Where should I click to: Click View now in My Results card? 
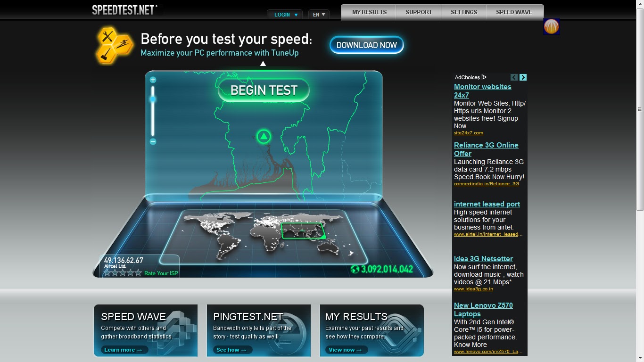pos(347,350)
